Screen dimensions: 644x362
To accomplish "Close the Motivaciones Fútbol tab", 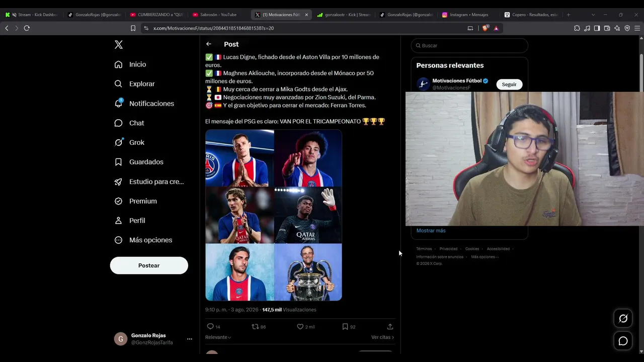I will 306,15.
